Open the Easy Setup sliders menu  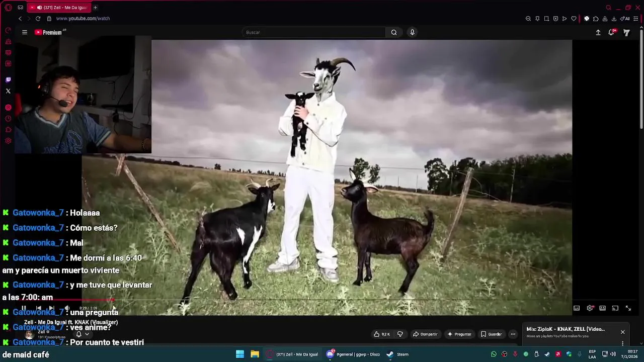pyautogui.click(x=636, y=19)
